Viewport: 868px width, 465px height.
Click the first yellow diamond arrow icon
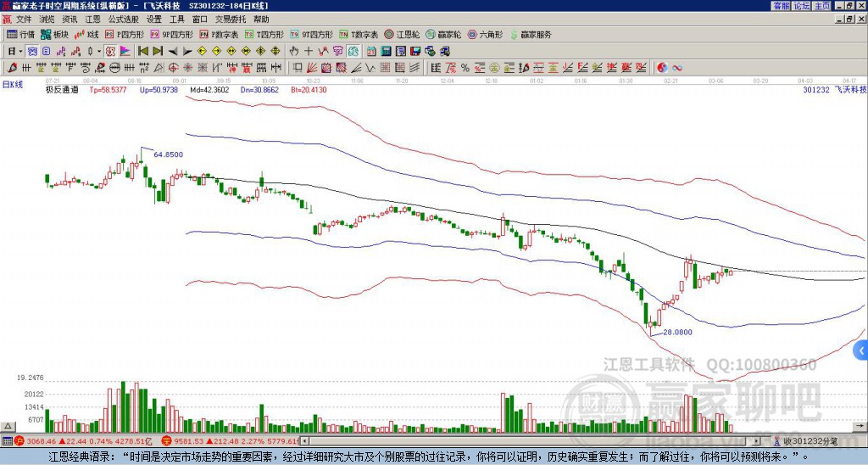pos(202,52)
